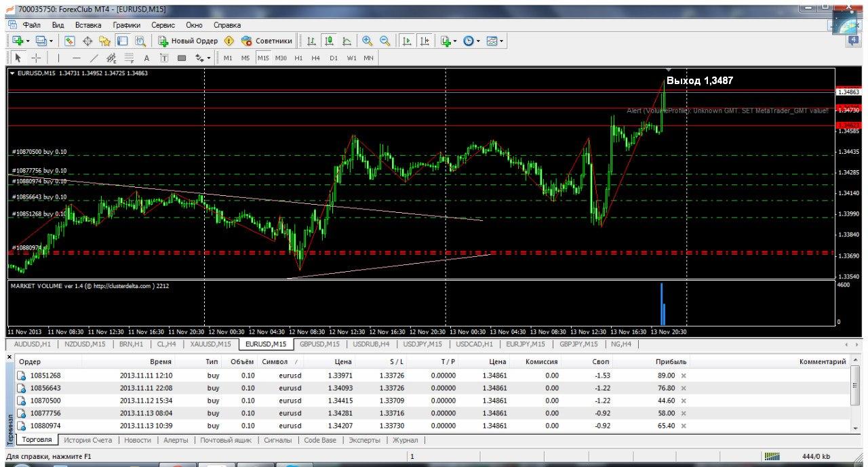
Task: Click the chart shift triangle marker
Action: 669,70
